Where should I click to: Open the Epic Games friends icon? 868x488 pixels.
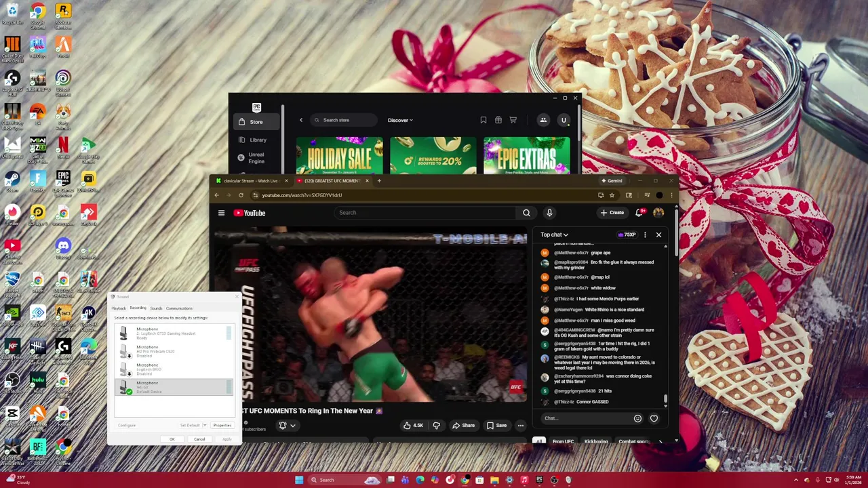pos(543,120)
